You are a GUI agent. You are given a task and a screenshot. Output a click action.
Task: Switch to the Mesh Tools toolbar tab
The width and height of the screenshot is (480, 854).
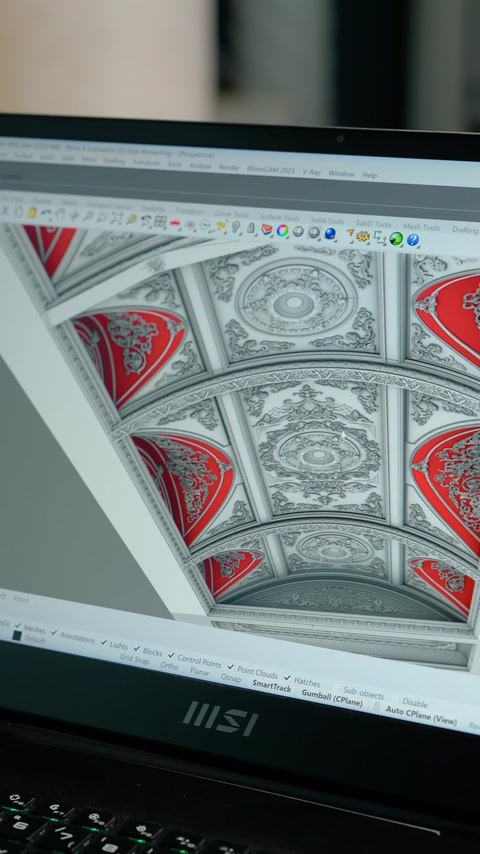(x=421, y=227)
